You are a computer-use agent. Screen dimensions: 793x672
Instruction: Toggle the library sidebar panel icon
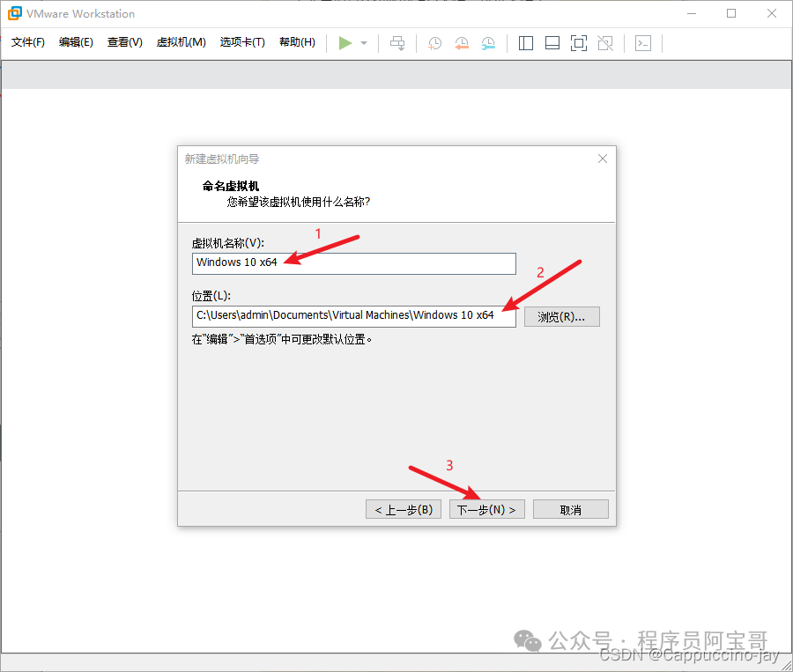pyautogui.click(x=526, y=43)
